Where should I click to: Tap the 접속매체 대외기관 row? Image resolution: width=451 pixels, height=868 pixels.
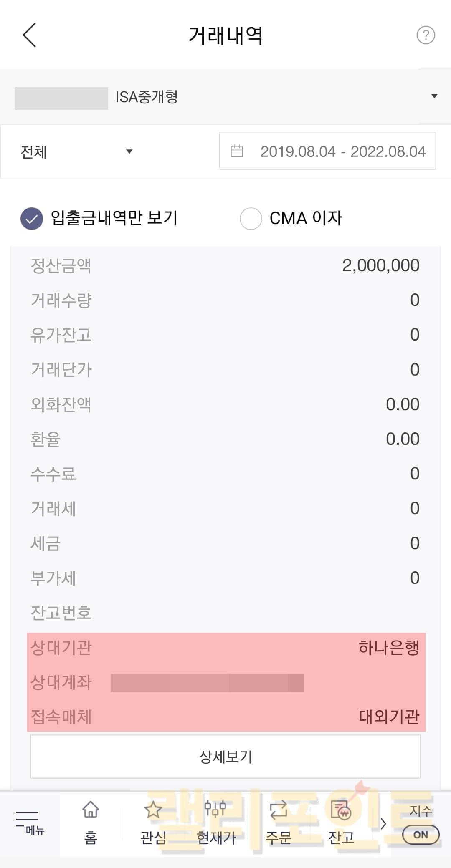pyautogui.click(x=225, y=717)
